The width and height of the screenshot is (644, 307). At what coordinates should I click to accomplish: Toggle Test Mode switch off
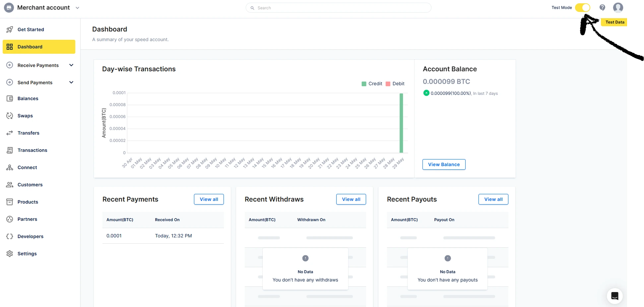(x=583, y=8)
